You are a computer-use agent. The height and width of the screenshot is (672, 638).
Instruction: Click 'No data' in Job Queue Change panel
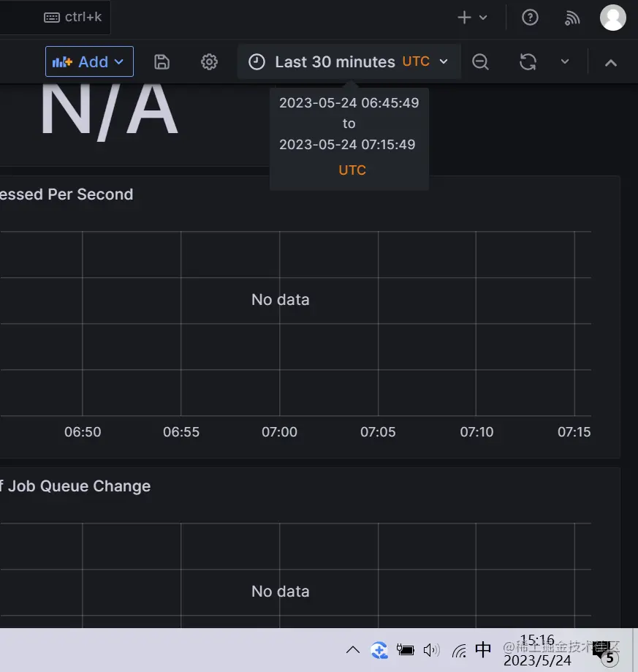coord(281,592)
